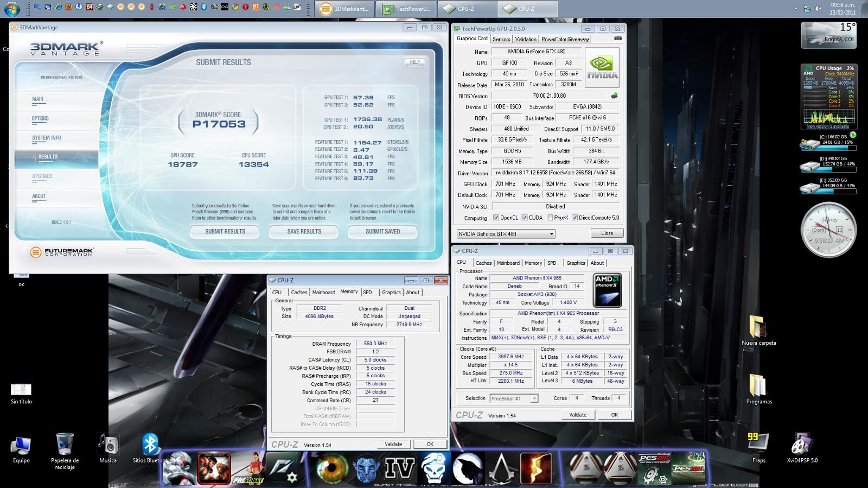The width and height of the screenshot is (868, 488).
Task: Open Sitios Bluetooth desktop icon
Action: 151,448
